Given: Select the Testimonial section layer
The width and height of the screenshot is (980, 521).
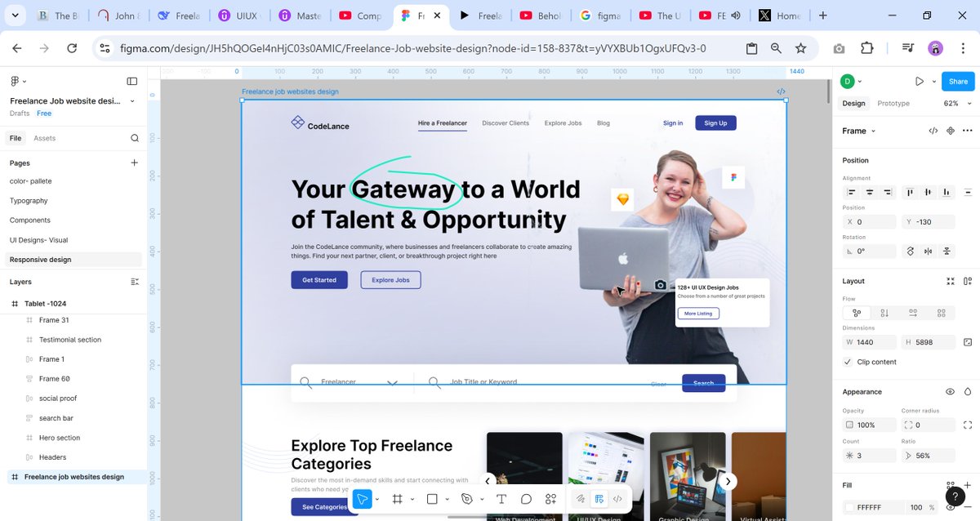Looking at the screenshot, I should click(70, 340).
